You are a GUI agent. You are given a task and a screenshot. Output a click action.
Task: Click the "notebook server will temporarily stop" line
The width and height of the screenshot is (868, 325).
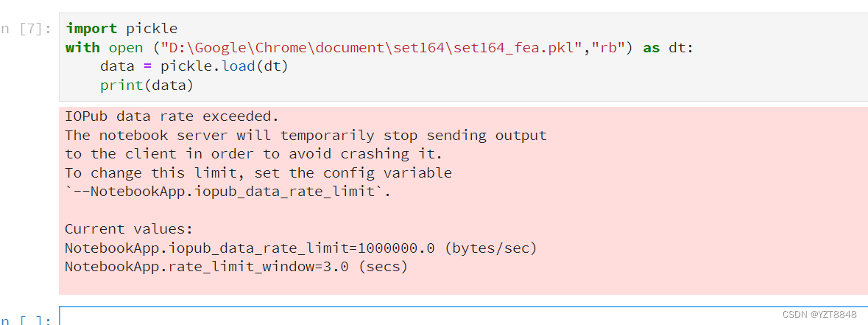306,136
